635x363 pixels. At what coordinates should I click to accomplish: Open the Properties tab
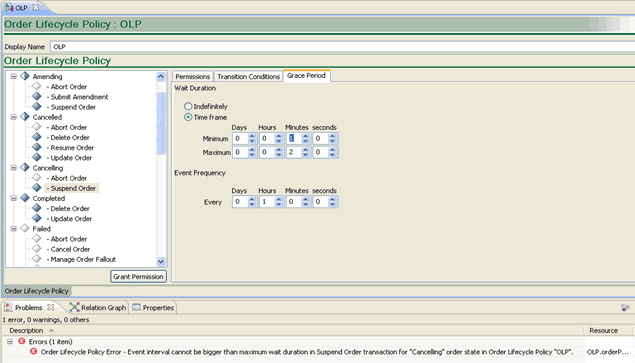pyautogui.click(x=153, y=307)
